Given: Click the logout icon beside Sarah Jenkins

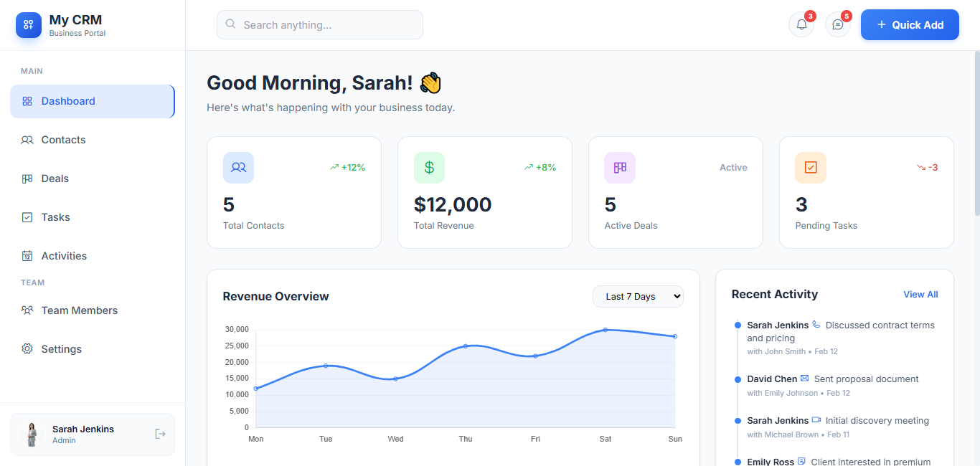Looking at the screenshot, I should [160, 434].
